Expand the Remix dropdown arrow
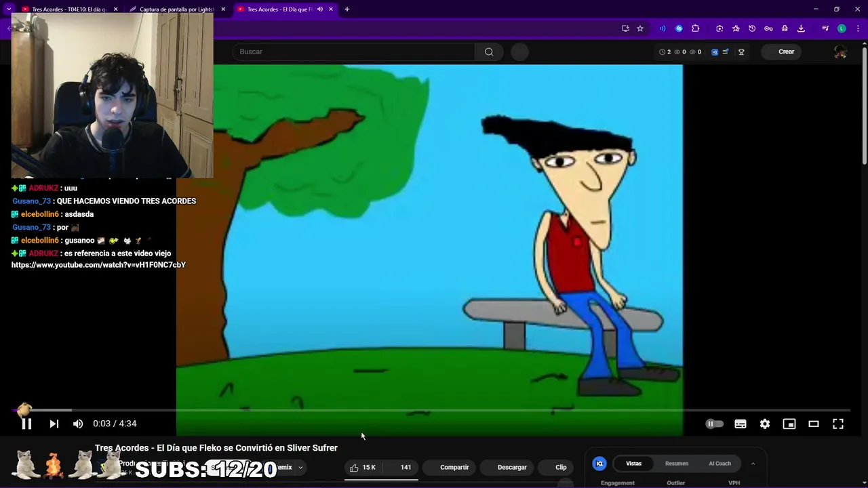 click(300, 468)
